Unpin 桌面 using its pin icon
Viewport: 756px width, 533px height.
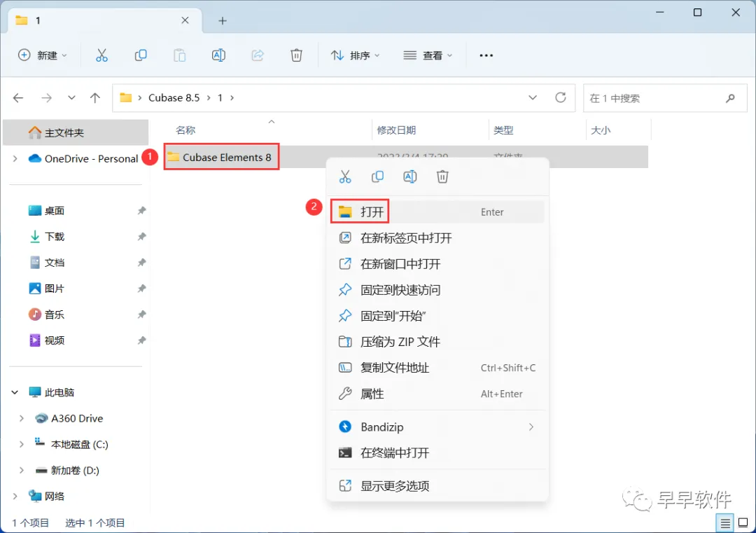(x=141, y=211)
